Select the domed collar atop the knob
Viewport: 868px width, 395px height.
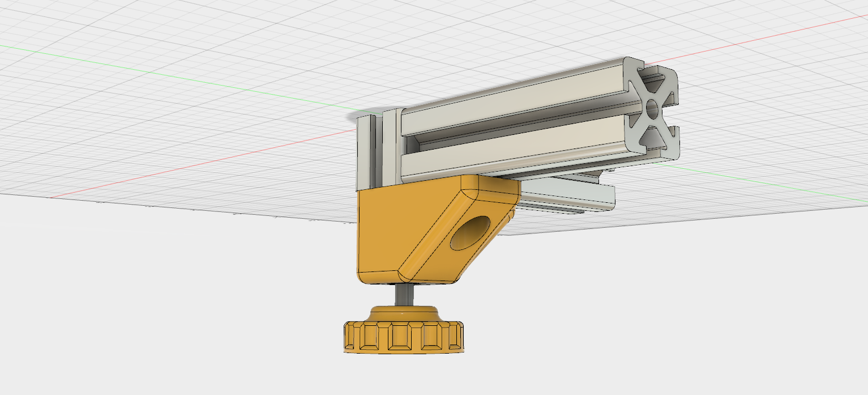click(x=404, y=313)
